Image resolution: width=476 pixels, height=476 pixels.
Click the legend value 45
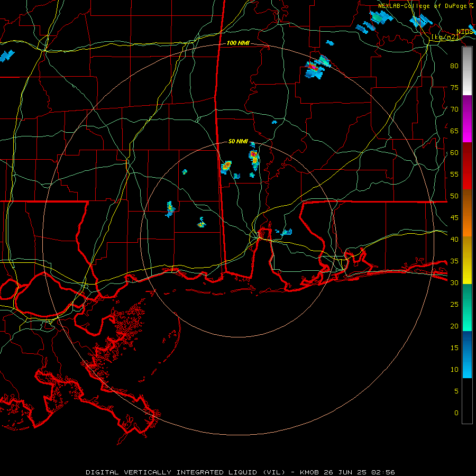click(454, 218)
